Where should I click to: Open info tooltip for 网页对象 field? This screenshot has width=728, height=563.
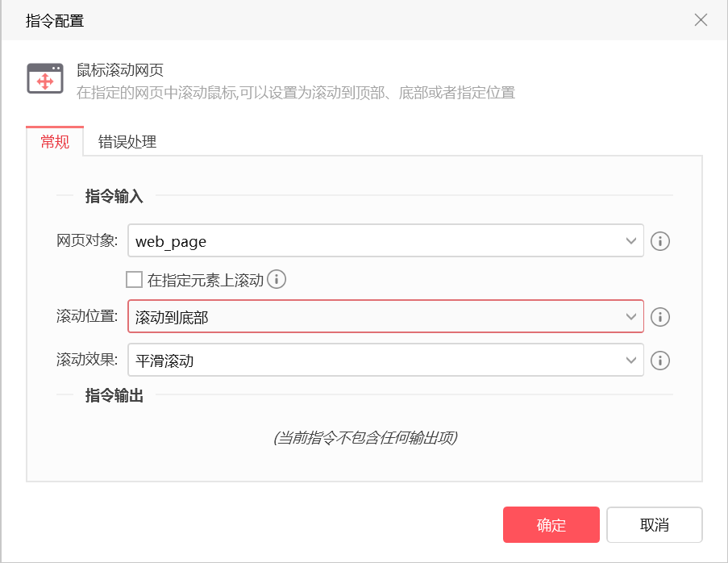[x=659, y=241]
